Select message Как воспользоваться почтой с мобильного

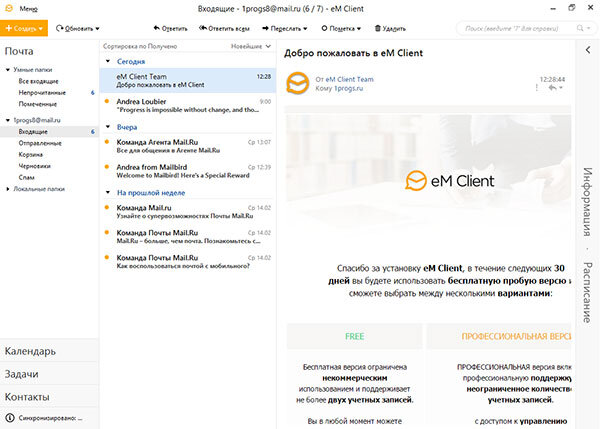(188, 262)
